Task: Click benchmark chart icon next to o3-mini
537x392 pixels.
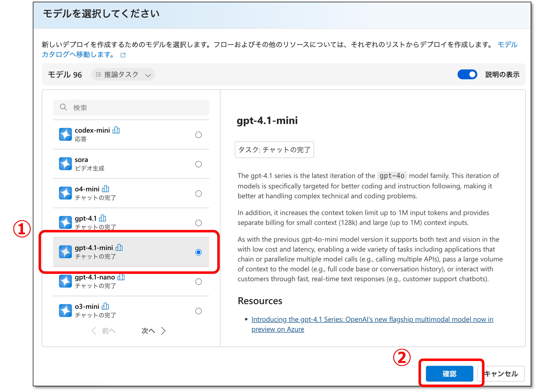Action: click(105, 306)
